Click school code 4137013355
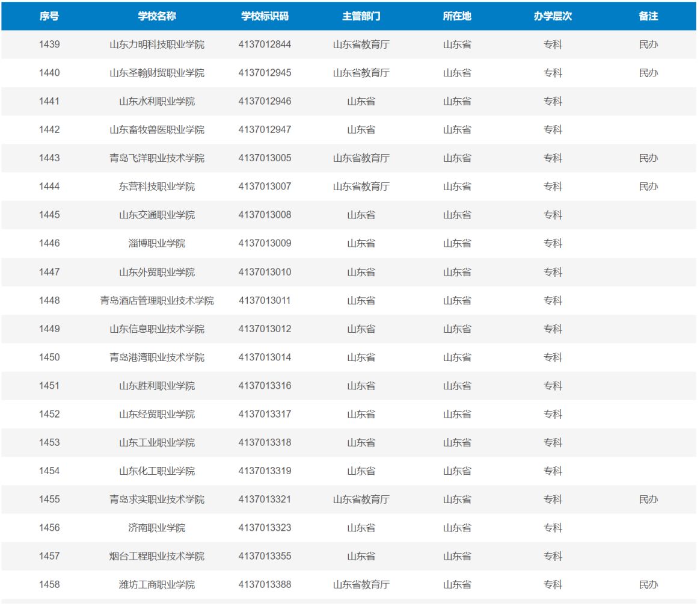Screen dimensions: 700x609 click(x=265, y=556)
